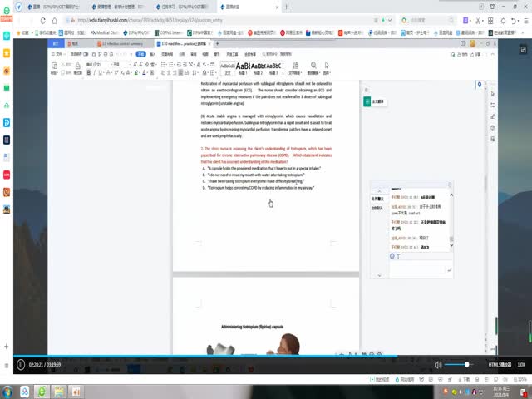The image size is (532, 399).
Task: Click the T text icon below the chat
Action: (x=399, y=256)
